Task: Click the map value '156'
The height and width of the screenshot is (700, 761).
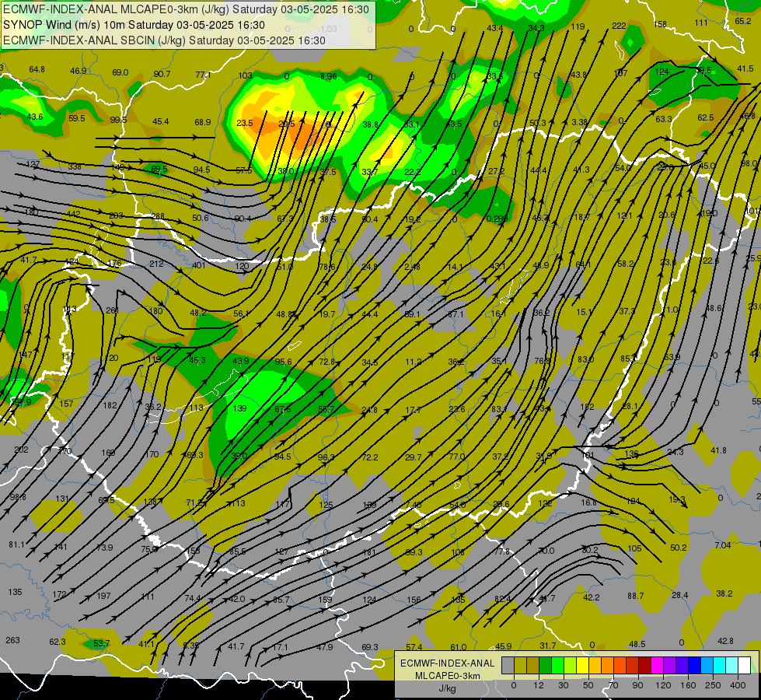Action: click(414, 600)
